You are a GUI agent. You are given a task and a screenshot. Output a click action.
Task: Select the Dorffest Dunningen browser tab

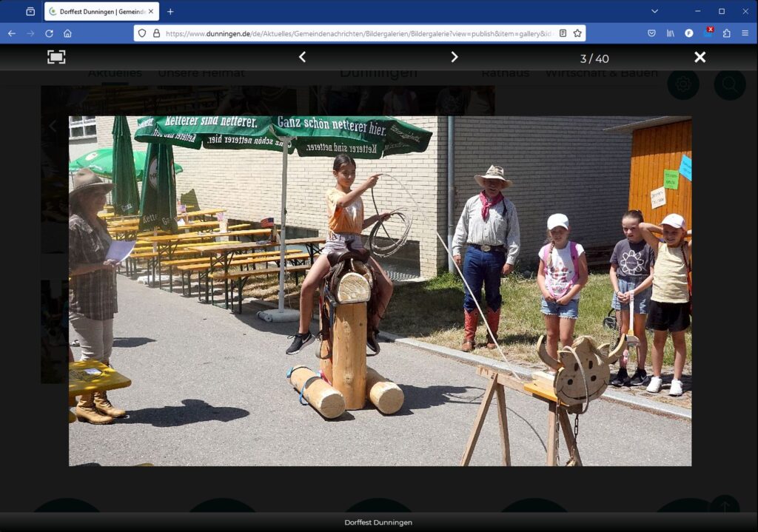pyautogui.click(x=96, y=11)
